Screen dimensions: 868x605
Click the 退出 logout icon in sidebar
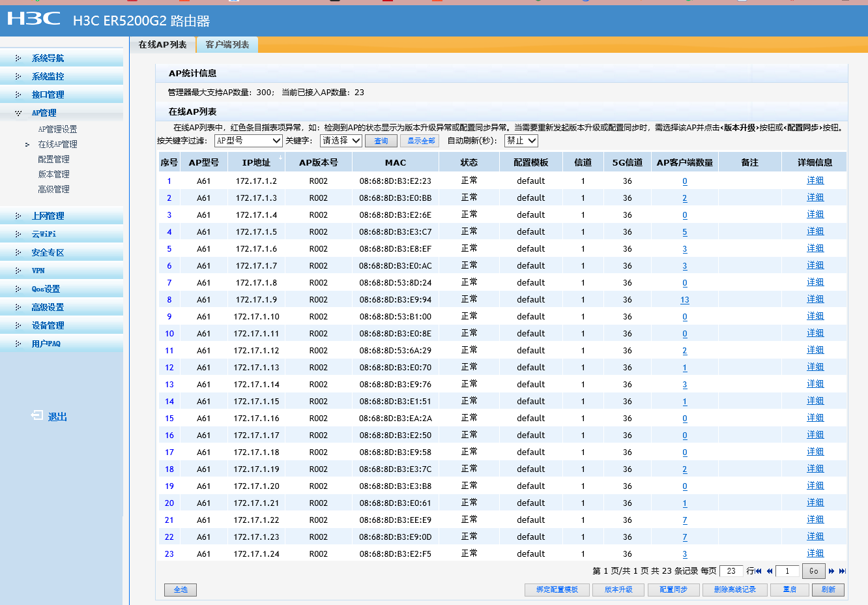pyautogui.click(x=37, y=416)
